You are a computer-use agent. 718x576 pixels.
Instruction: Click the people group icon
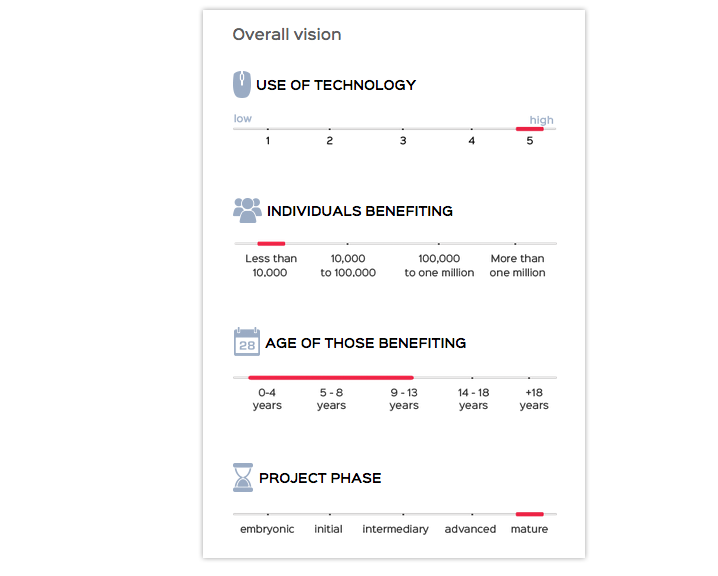[247, 211]
